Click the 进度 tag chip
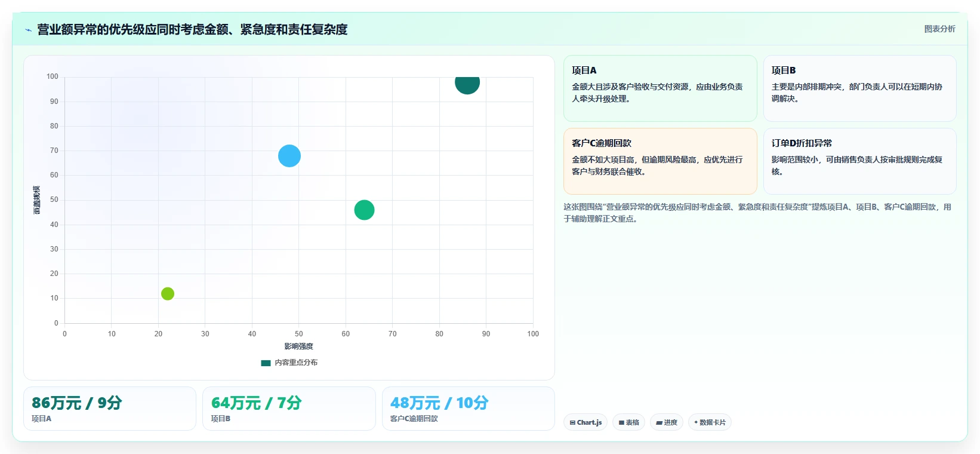Screen dimensions: 980x454 pos(667,422)
